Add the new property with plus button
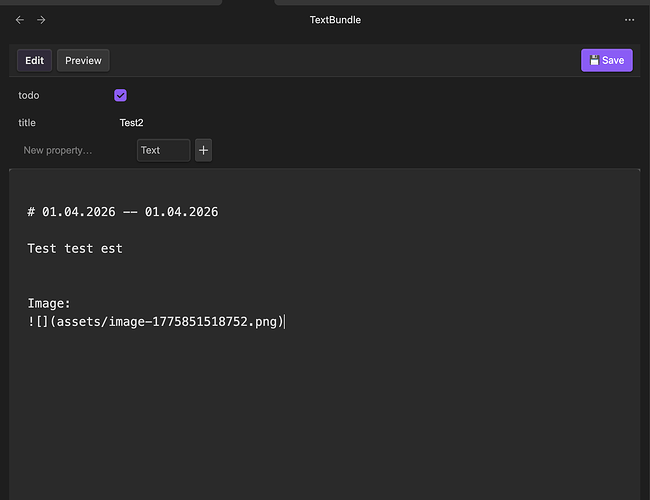 pyautogui.click(x=203, y=150)
